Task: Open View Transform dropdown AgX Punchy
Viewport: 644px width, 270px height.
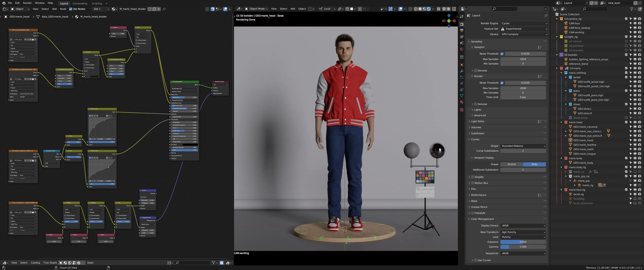Action: (x=523, y=232)
